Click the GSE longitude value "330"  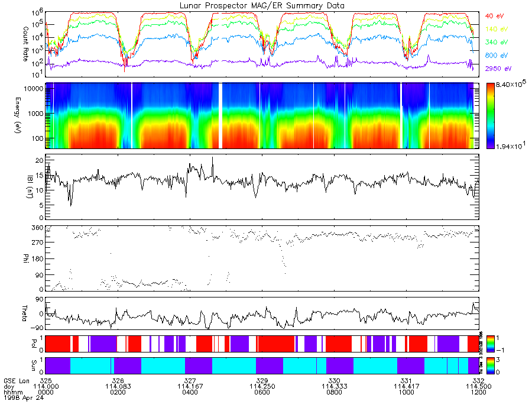click(x=334, y=381)
